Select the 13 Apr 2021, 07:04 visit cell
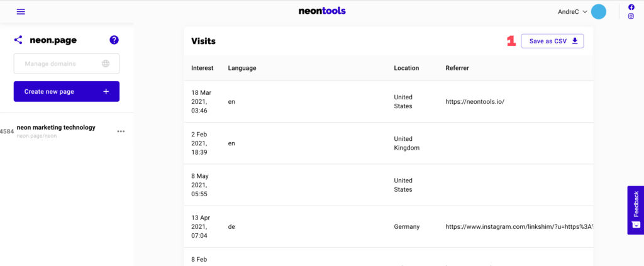The width and height of the screenshot is (644, 266). tap(201, 226)
